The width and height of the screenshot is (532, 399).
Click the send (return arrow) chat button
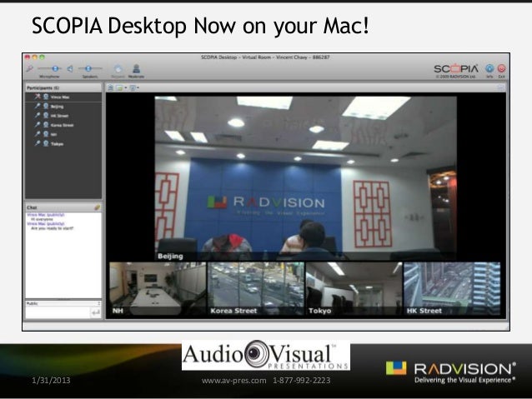pyautogui.click(x=96, y=312)
